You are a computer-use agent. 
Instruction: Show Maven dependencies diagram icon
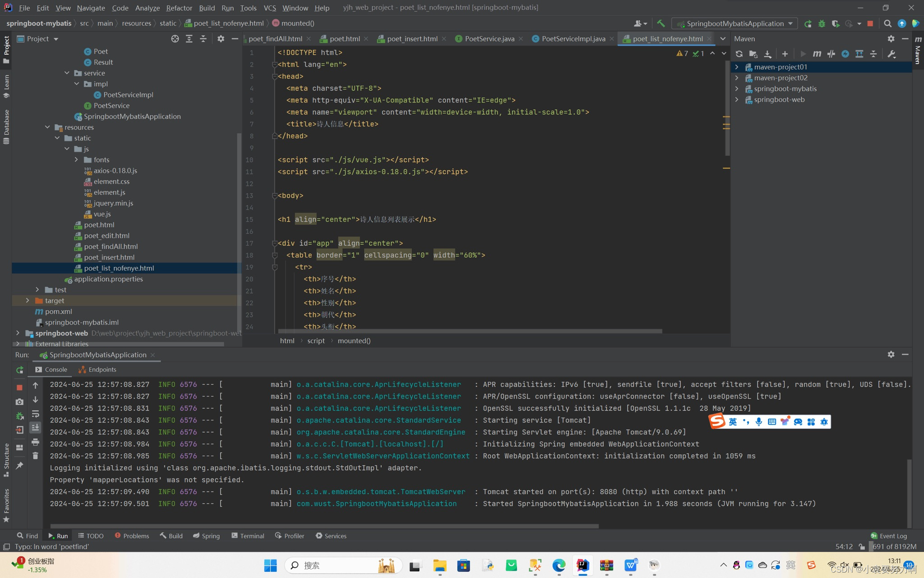click(859, 54)
